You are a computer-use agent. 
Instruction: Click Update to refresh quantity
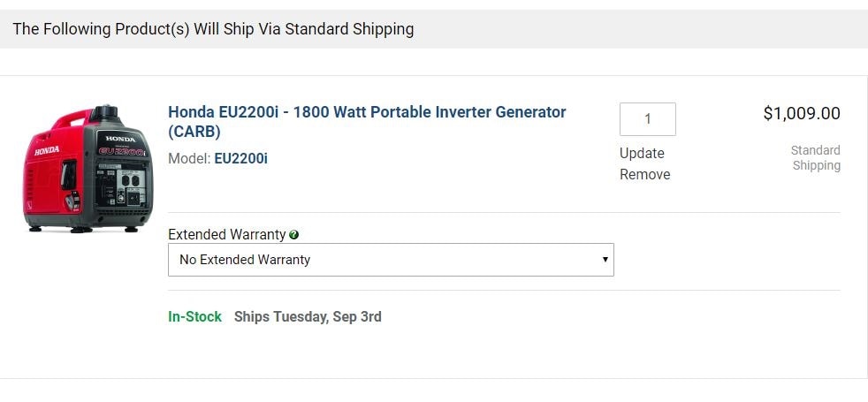[642, 153]
